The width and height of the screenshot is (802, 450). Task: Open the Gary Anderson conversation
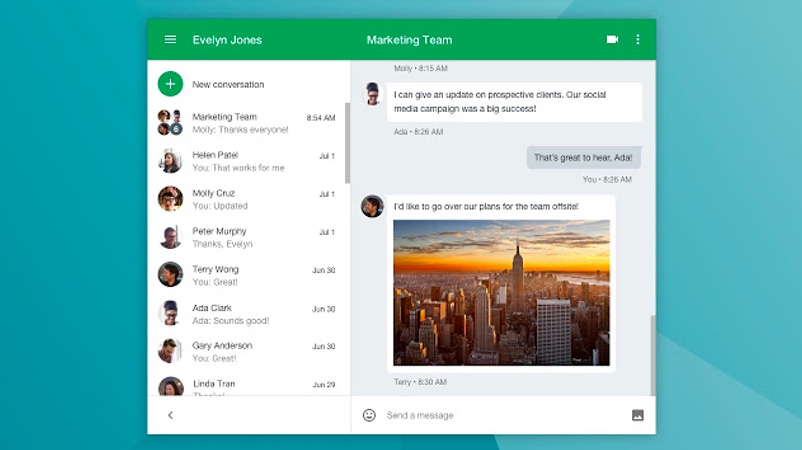(x=246, y=351)
